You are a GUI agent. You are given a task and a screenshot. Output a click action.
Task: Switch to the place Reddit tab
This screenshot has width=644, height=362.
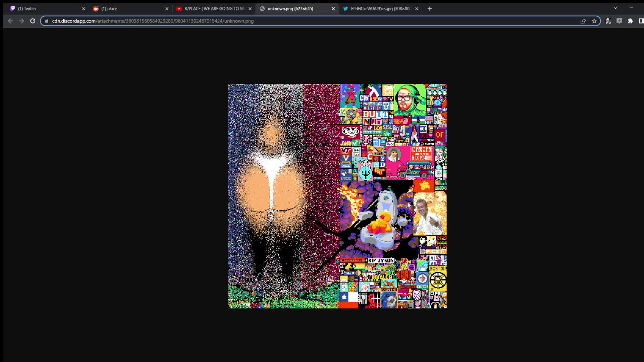coord(130,9)
